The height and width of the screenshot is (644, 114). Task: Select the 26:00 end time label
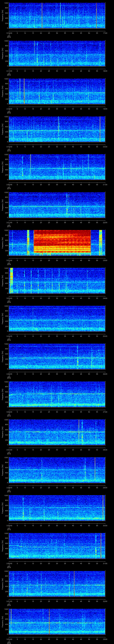point(105,374)
